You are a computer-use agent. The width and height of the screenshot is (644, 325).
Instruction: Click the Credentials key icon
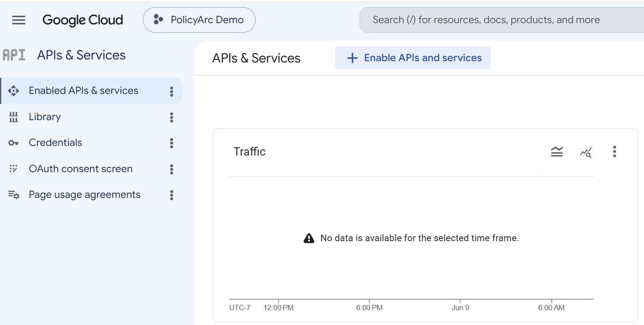point(14,143)
